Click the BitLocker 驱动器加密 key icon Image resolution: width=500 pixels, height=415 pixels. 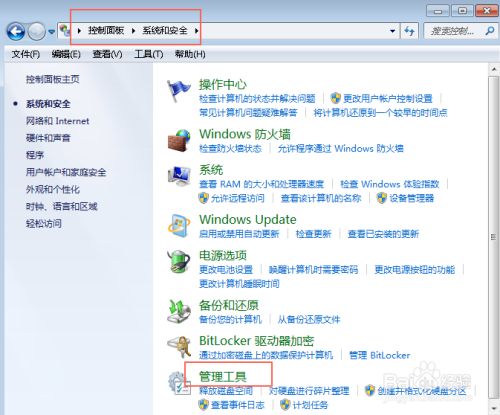[179, 347]
